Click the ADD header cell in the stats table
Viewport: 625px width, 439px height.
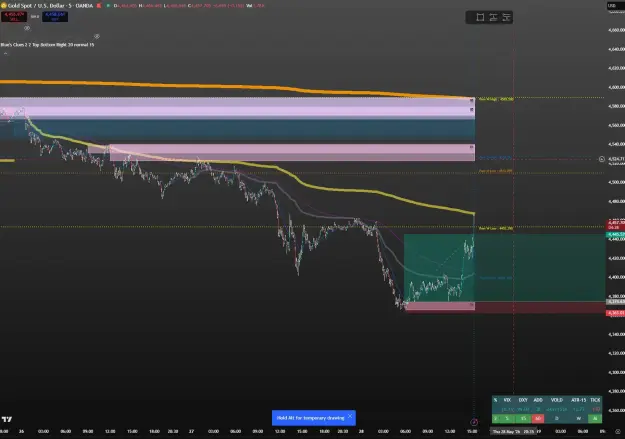point(538,400)
